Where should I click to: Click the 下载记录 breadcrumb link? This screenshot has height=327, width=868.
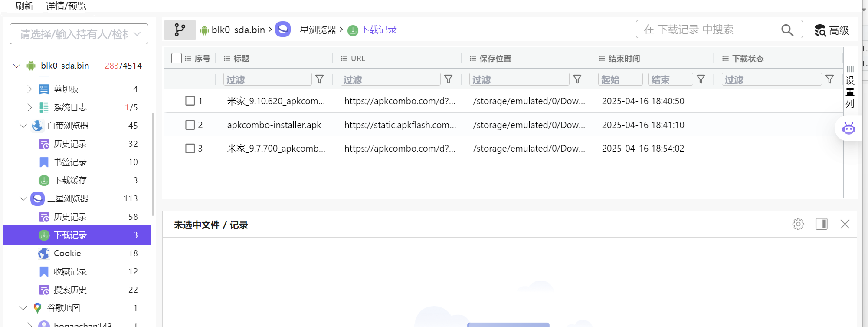(379, 30)
